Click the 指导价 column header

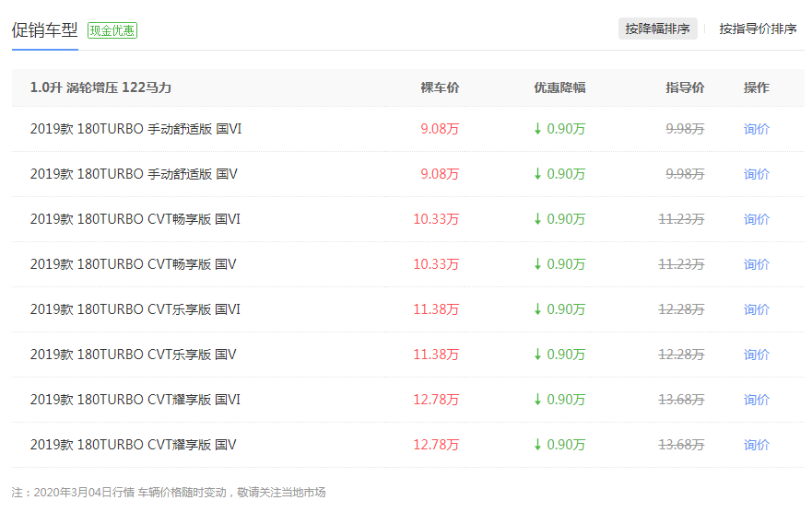(685, 87)
